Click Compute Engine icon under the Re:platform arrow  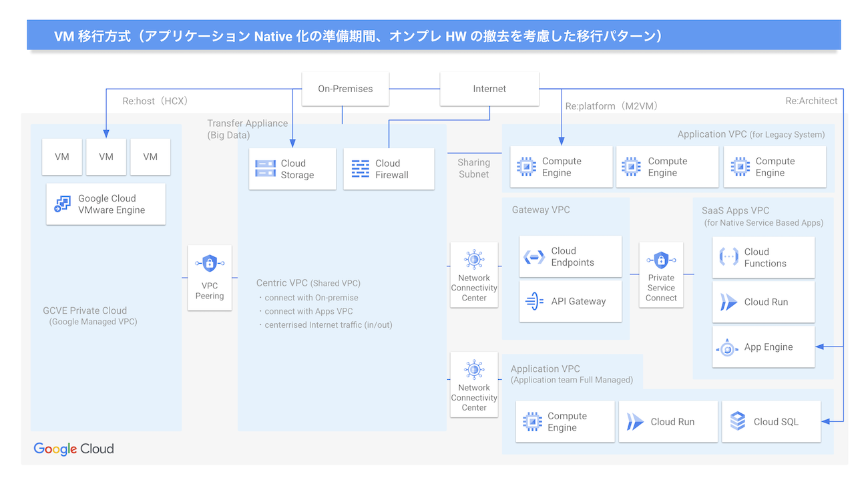pos(526,167)
